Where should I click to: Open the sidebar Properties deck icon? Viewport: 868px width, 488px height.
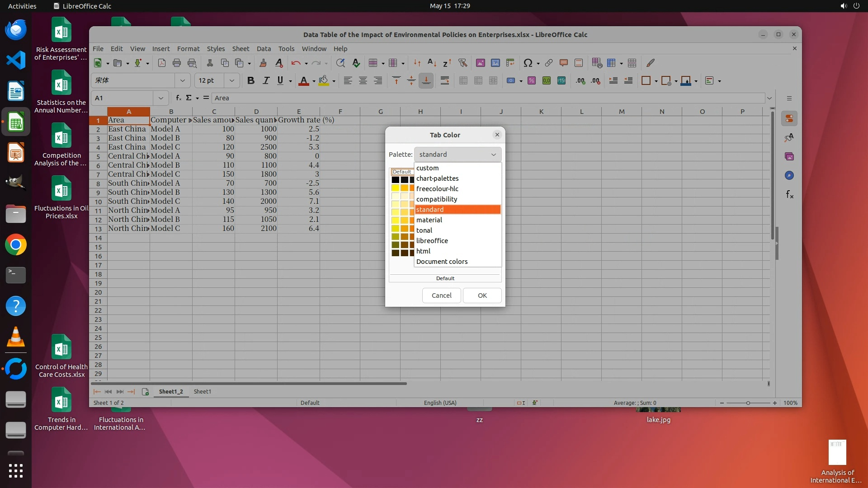(x=789, y=119)
